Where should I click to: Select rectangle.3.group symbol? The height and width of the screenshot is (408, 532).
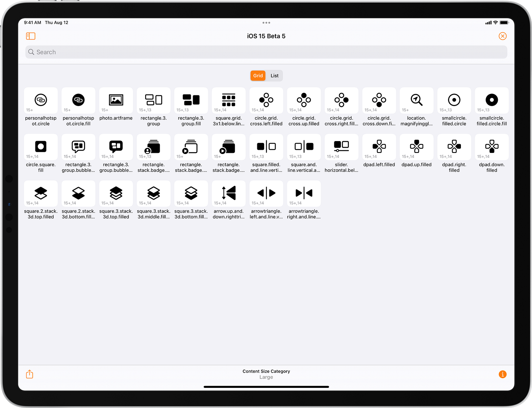154,100
